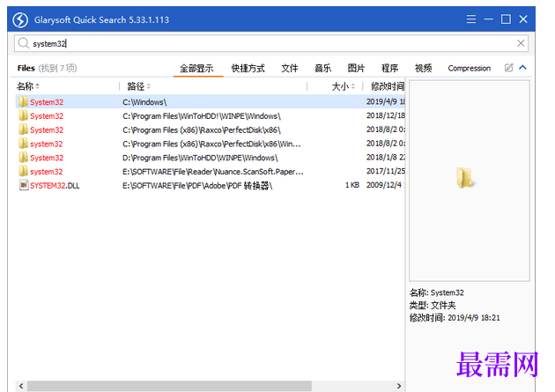Open the 图片 filter tab

pyautogui.click(x=356, y=68)
